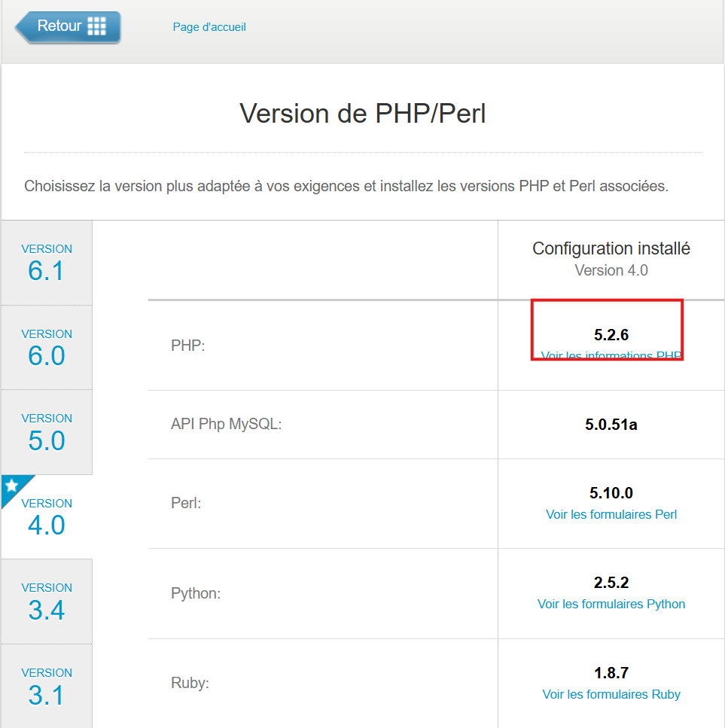Viewport: 725px width, 728px height.
Task: Click the Perl version number 5.10.0
Action: [x=611, y=493]
